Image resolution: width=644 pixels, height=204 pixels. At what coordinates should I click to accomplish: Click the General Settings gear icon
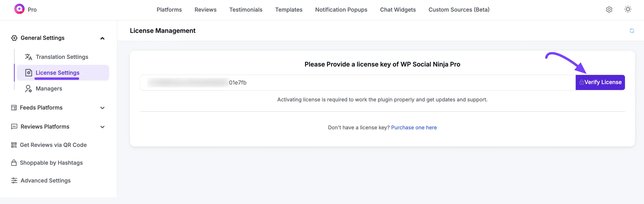pos(14,38)
